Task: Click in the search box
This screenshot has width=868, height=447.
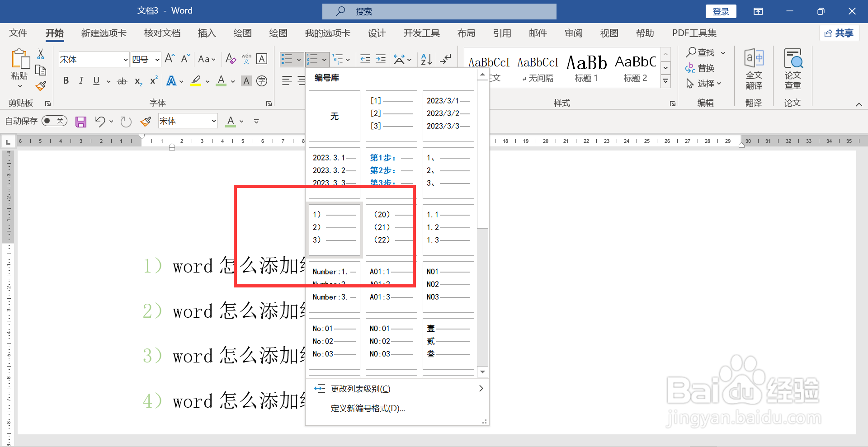Action: tap(439, 11)
